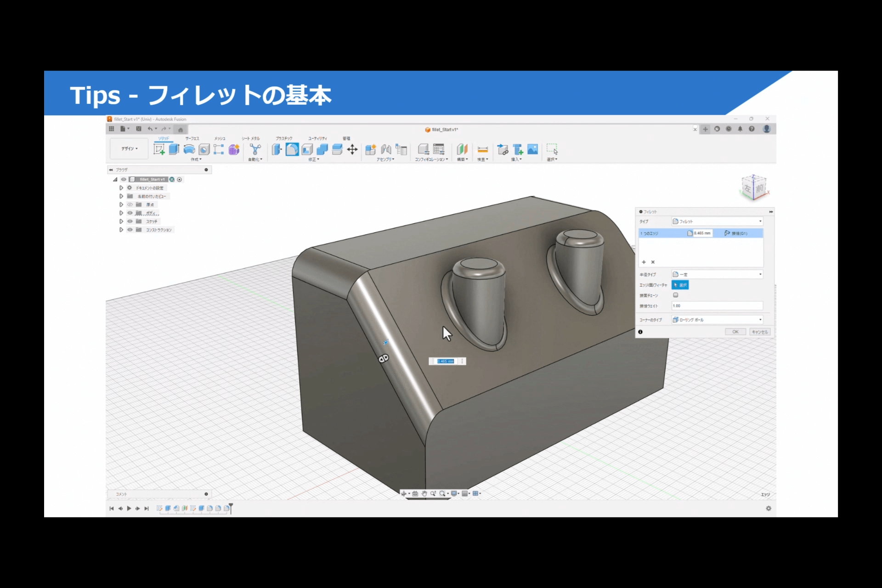Open the Radius Type (半径タイプ) dropdown
The height and width of the screenshot is (588, 882).
[x=717, y=274]
